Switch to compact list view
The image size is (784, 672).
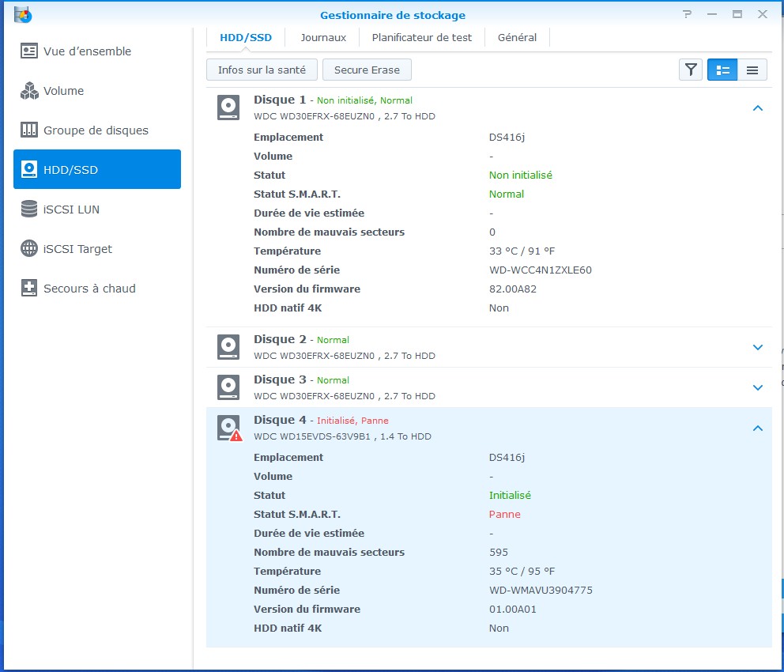click(752, 70)
